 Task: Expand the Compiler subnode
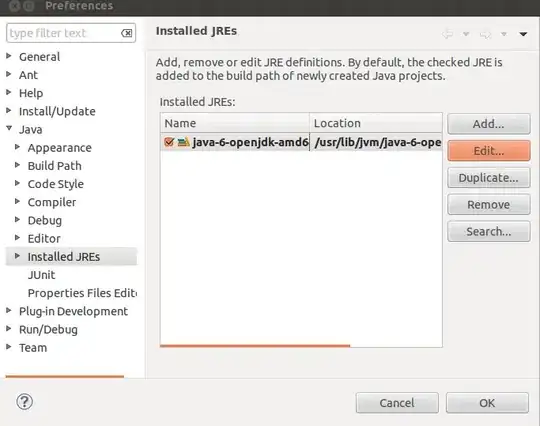click(x=17, y=201)
